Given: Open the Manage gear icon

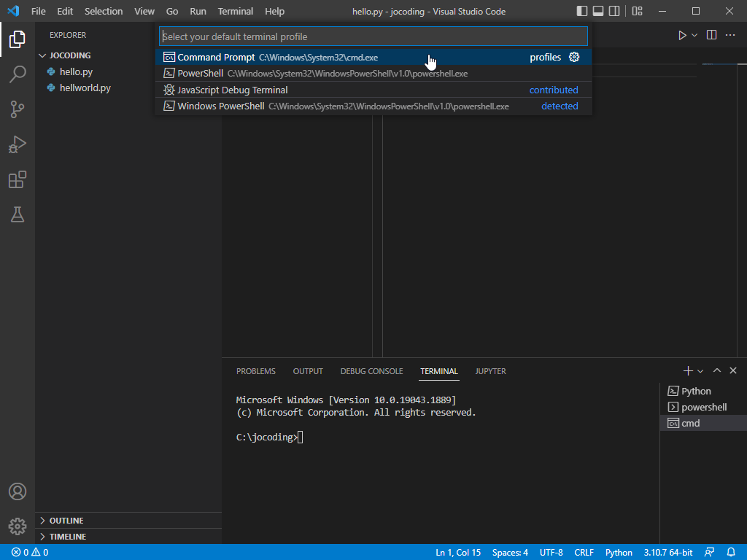Looking at the screenshot, I should 18,526.
